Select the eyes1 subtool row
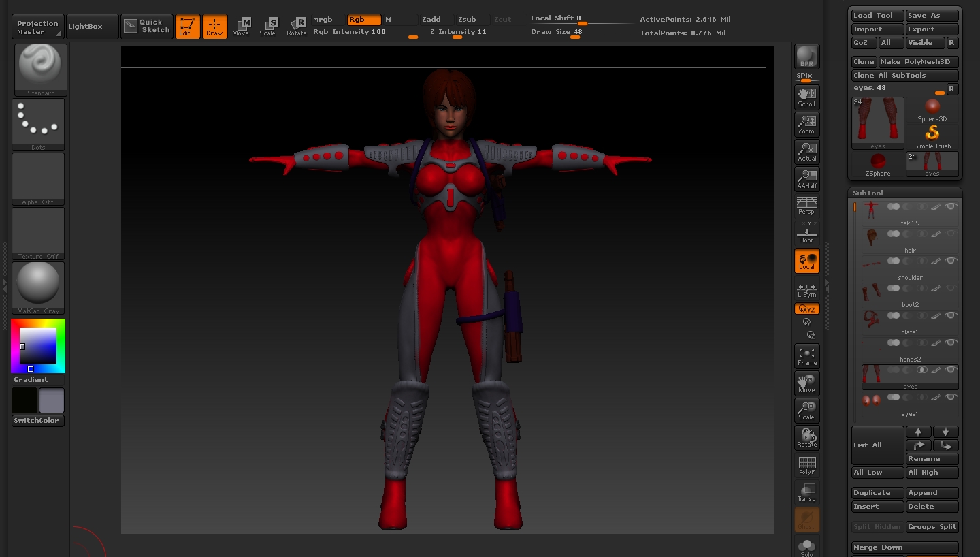The height and width of the screenshot is (557, 980). 910,404
